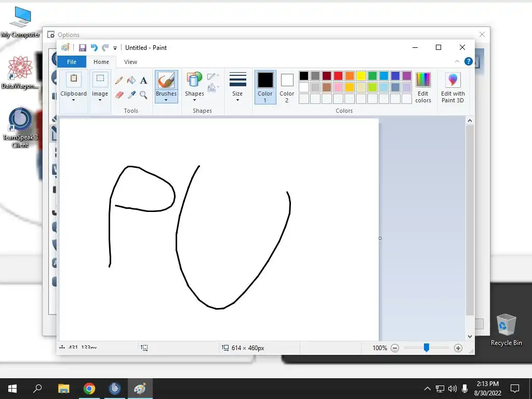Screen dimensions: 532x399
Task: Click the vertical scrollbar down arrow
Action: tap(470, 337)
